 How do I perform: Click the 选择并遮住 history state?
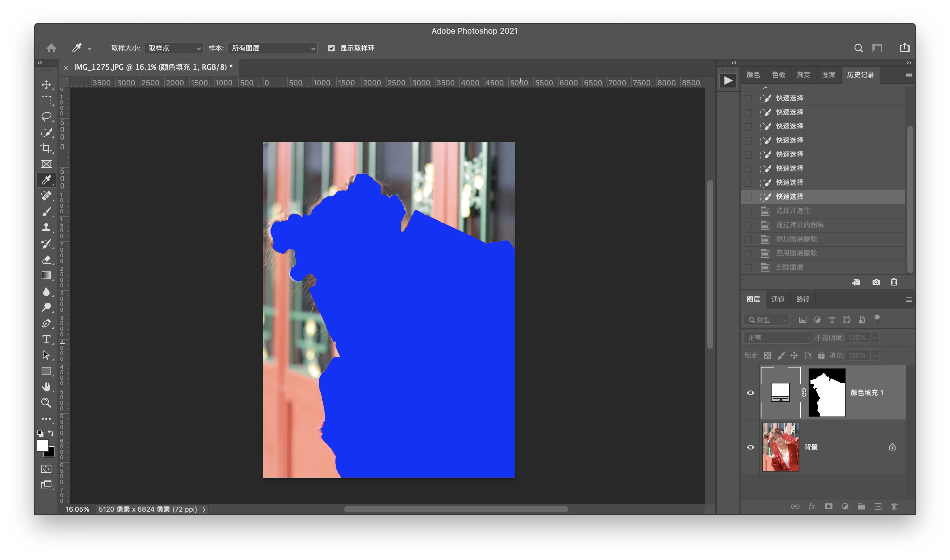tap(793, 211)
